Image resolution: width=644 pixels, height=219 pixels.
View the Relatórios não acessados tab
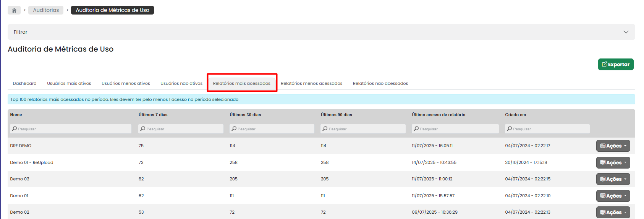coord(380,83)
